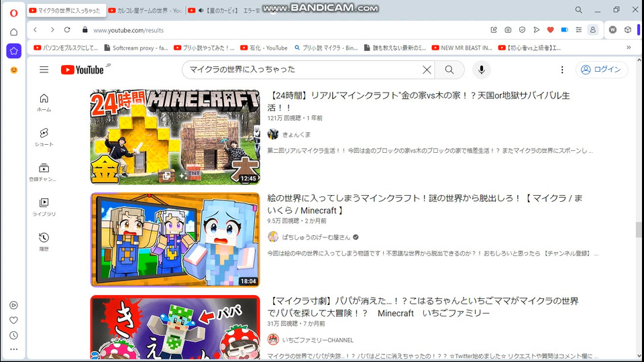644x362 pixels.
Task: Click the page vertical scrollbar thumb
Action: pos(638,229)
